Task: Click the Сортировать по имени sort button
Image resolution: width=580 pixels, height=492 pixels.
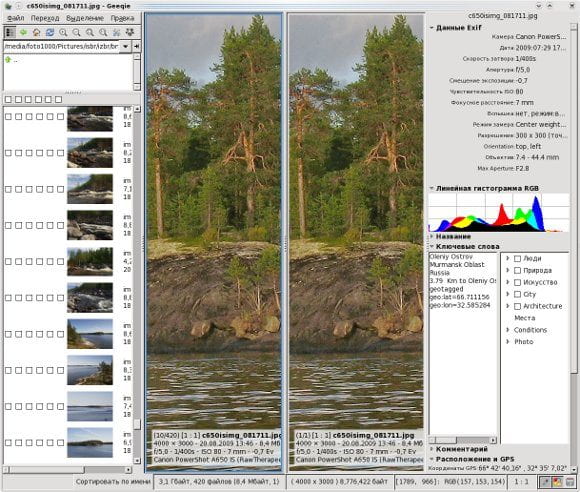Action: [x=113, y=482]
